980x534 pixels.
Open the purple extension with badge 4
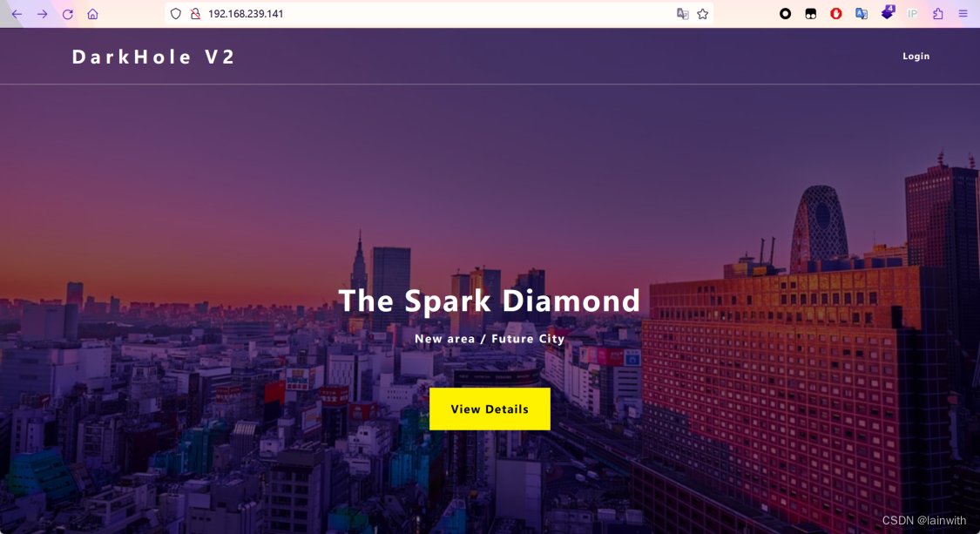tap(888, 12)
